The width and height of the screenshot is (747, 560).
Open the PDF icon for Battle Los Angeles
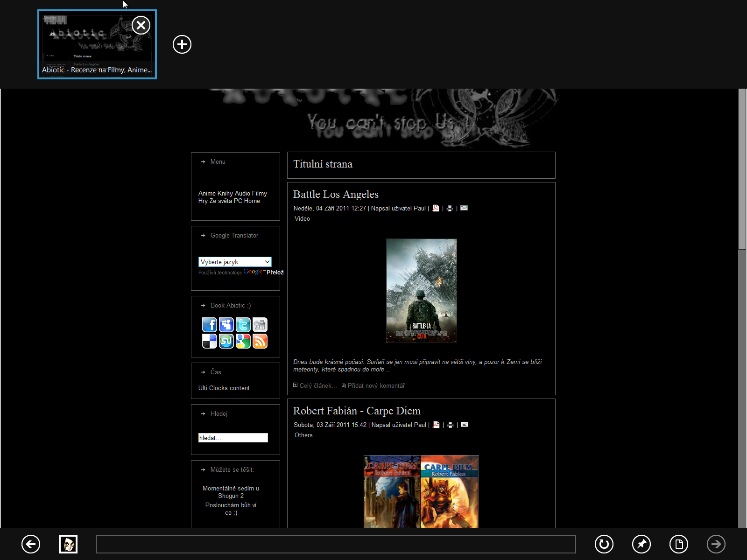point(436,208)
